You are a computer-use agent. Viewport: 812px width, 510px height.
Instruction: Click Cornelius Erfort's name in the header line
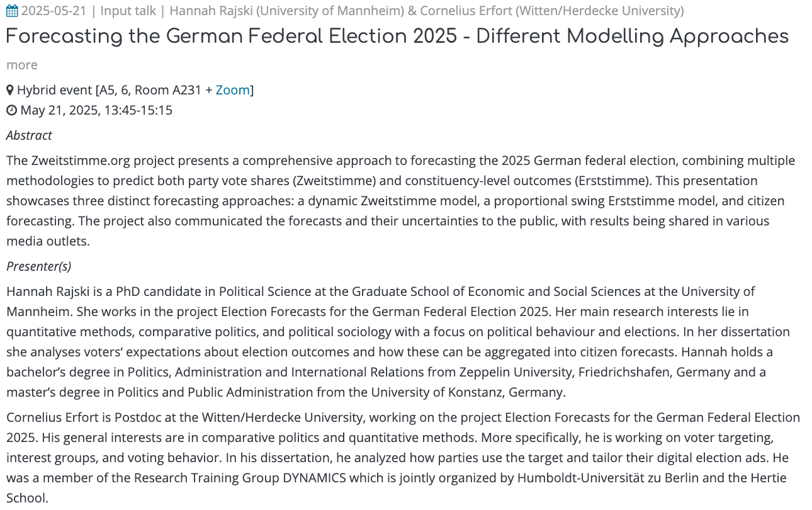466,11
